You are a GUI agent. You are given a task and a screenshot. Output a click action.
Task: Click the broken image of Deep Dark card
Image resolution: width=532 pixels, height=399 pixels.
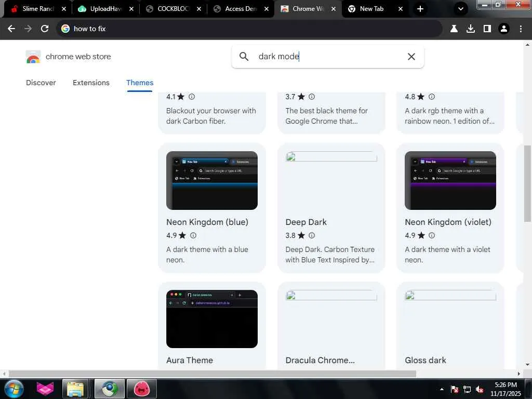tap(331, 157)
